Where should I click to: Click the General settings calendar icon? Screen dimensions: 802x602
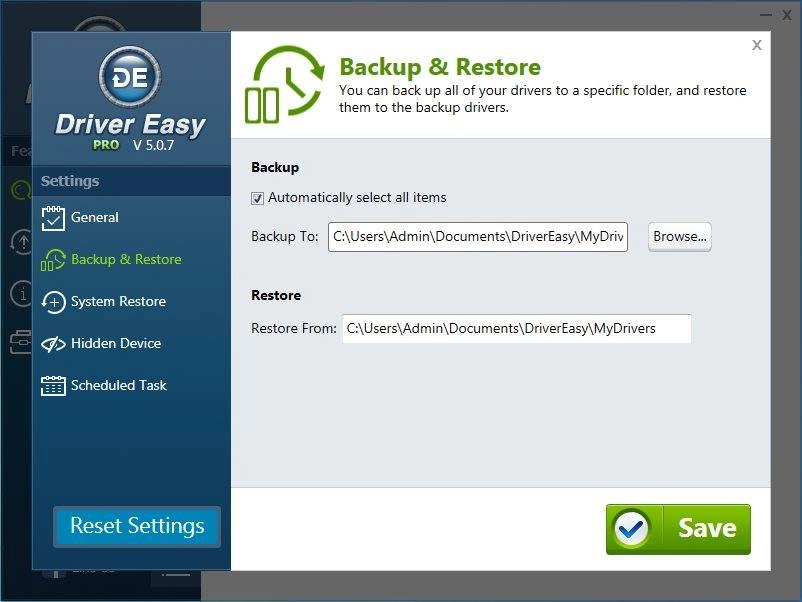pos(53,218)
